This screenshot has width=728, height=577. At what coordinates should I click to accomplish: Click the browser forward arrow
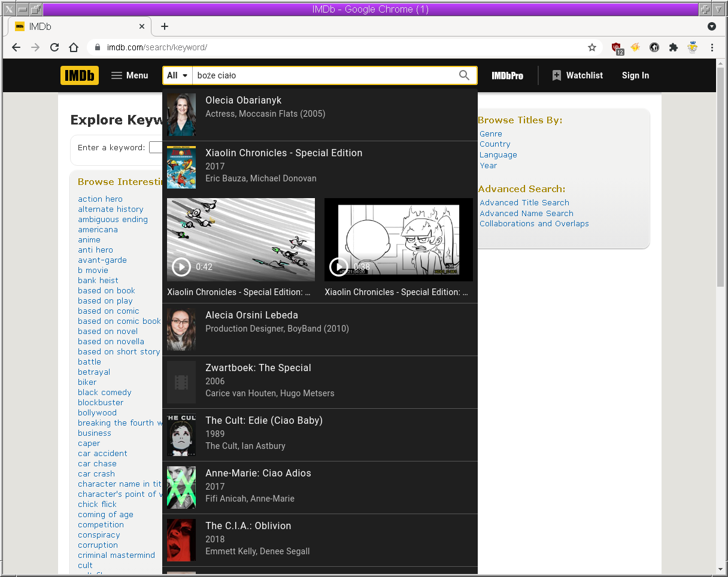click(x=35, y=47)
